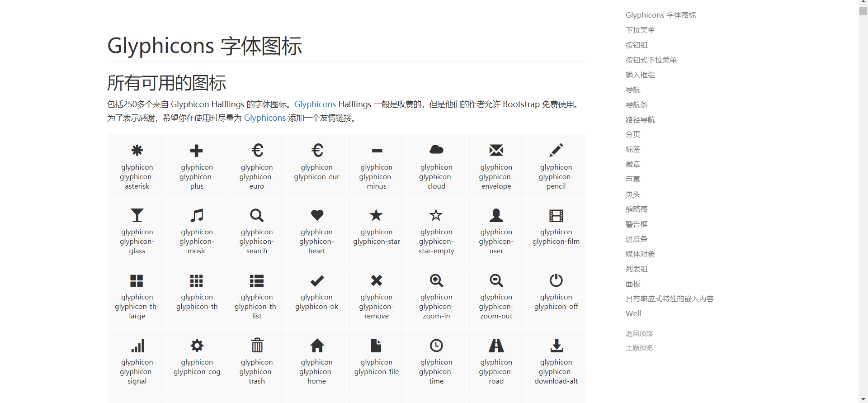868x403 pixels.
Task: Click the zoom-in glyphicon
Action: point(436,280)
